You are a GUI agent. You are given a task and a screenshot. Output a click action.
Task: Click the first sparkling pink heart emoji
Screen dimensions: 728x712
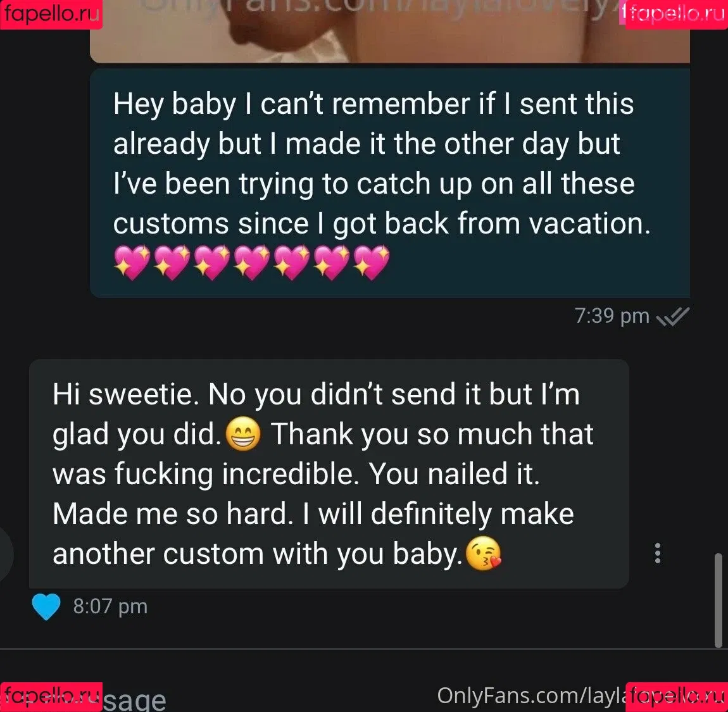132,263
